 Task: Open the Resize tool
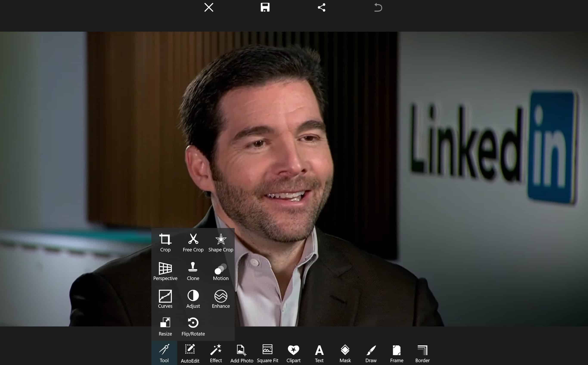point(165,327)
